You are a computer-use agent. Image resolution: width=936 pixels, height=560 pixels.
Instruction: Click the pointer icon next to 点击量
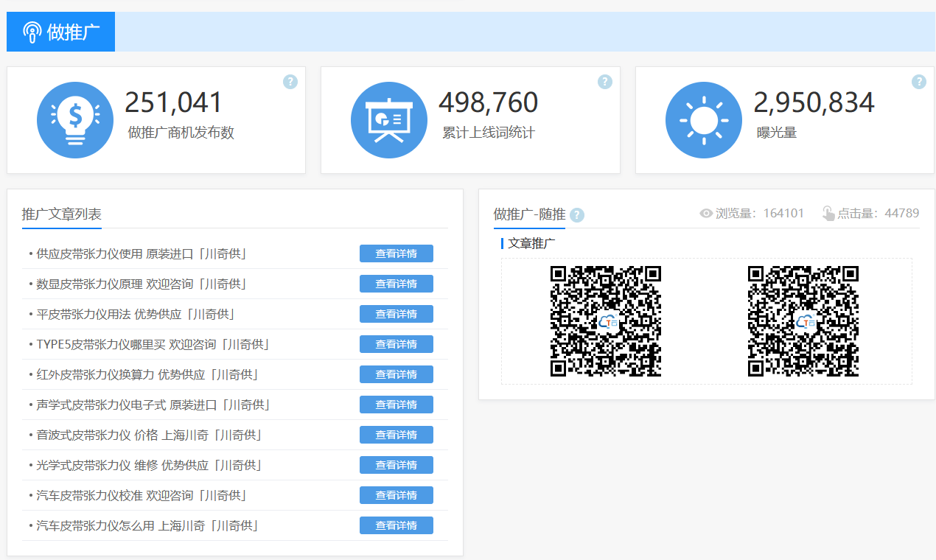[828, 214]
